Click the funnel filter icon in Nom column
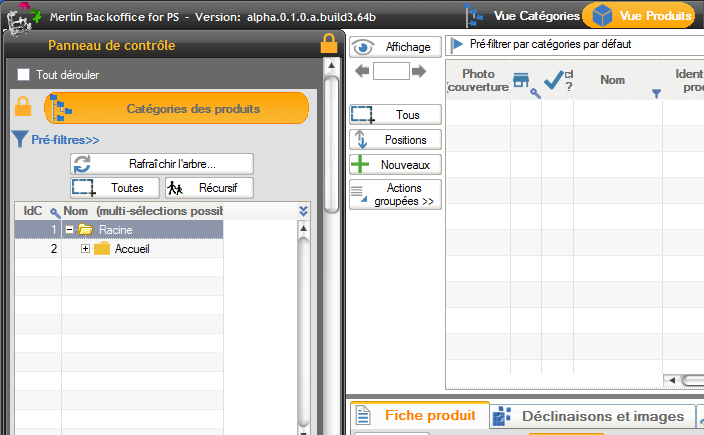 click(x=656, y=93)
